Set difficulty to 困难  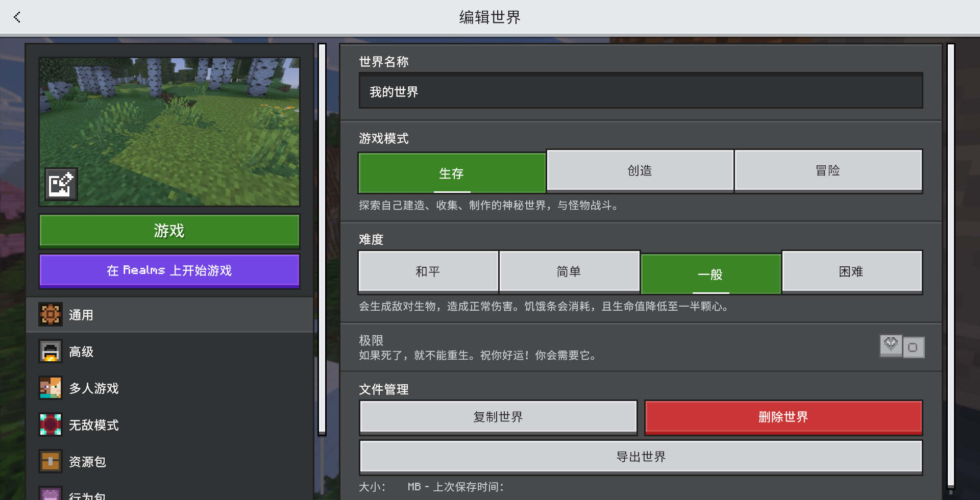coord(851,271)
